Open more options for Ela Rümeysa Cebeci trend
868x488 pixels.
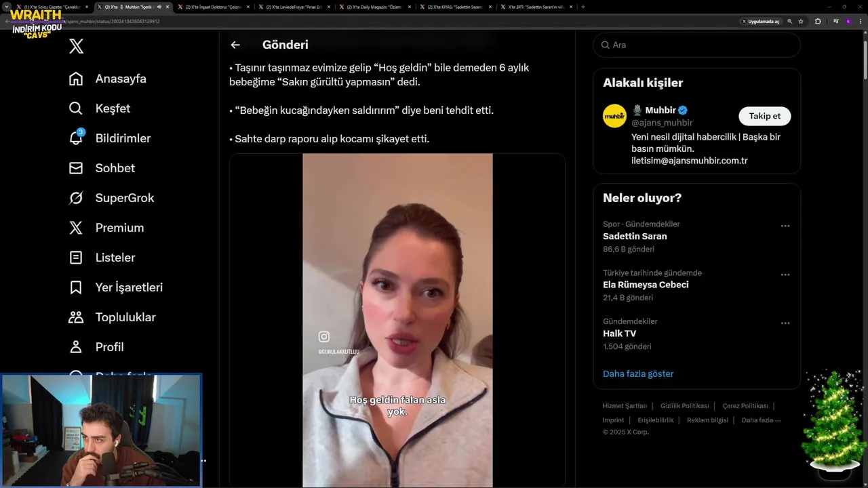(x=785, y=274)
